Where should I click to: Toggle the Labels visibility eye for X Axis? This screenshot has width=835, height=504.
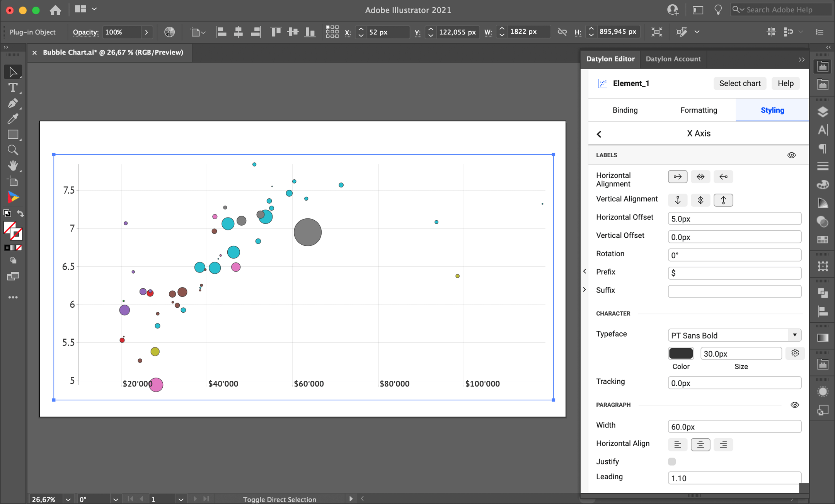coord(791,155)
